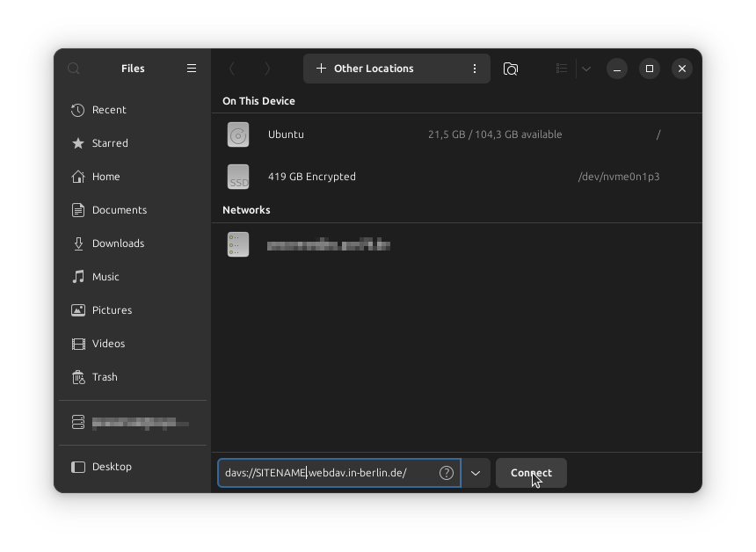Open Trash from the sidebar
756x552 pixels.
[105, 377]
